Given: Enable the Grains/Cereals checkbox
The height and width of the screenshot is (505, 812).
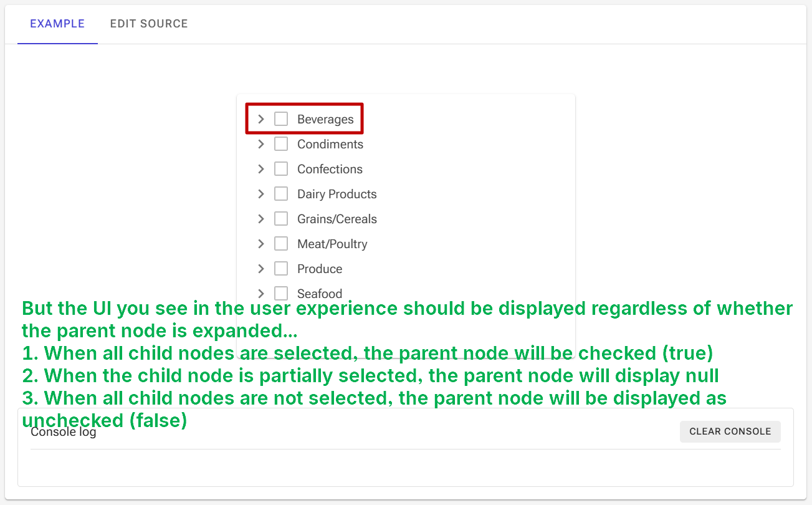Looking at the screenshot, I should point(281,219).
